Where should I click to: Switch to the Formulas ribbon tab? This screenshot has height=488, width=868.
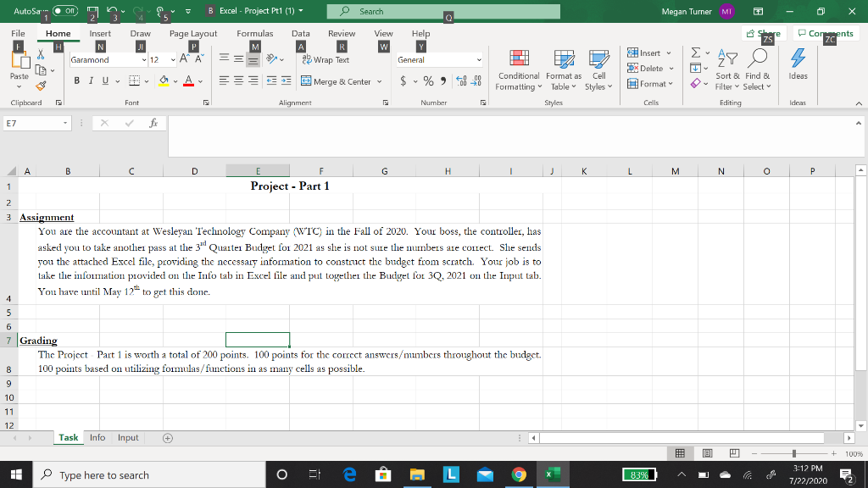[x=254, y=34]
